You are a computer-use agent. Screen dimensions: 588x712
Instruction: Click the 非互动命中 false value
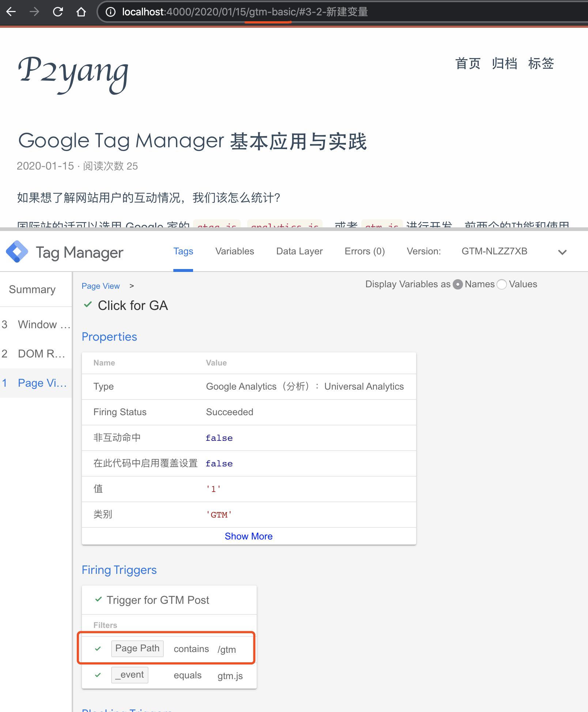219,438
